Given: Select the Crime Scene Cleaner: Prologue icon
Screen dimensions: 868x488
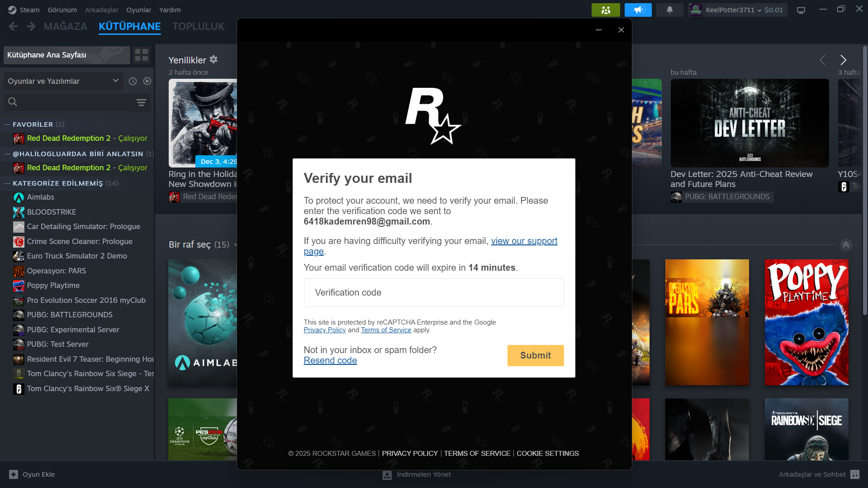Looking at the screenshot, I should [19, 242].
